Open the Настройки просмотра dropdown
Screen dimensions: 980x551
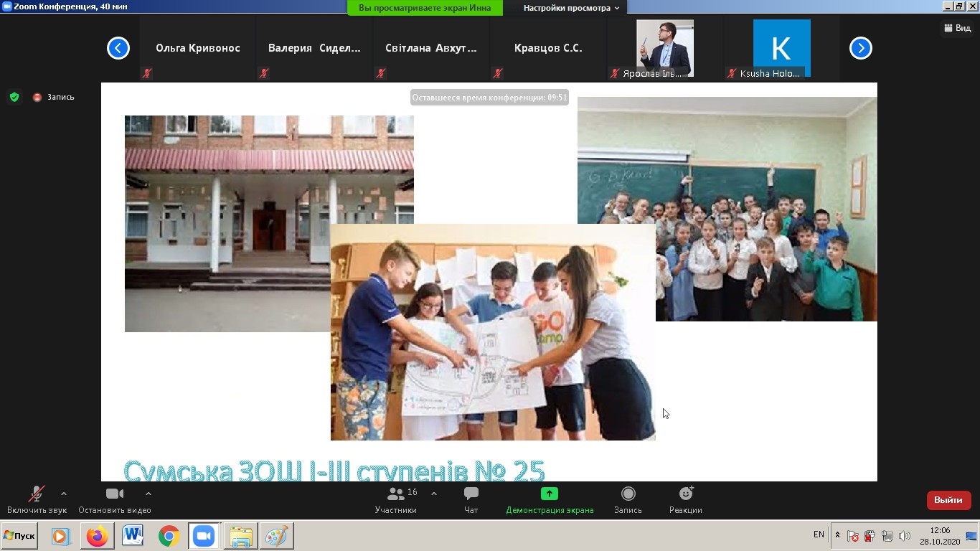pyautogui.click(x=571, y=8)
